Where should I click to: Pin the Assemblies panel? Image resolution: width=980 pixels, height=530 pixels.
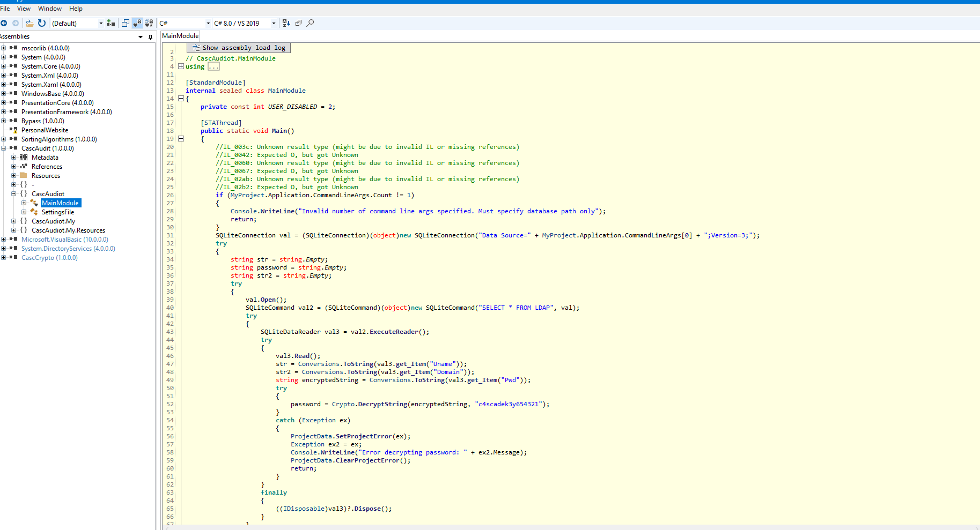(150, 37)
